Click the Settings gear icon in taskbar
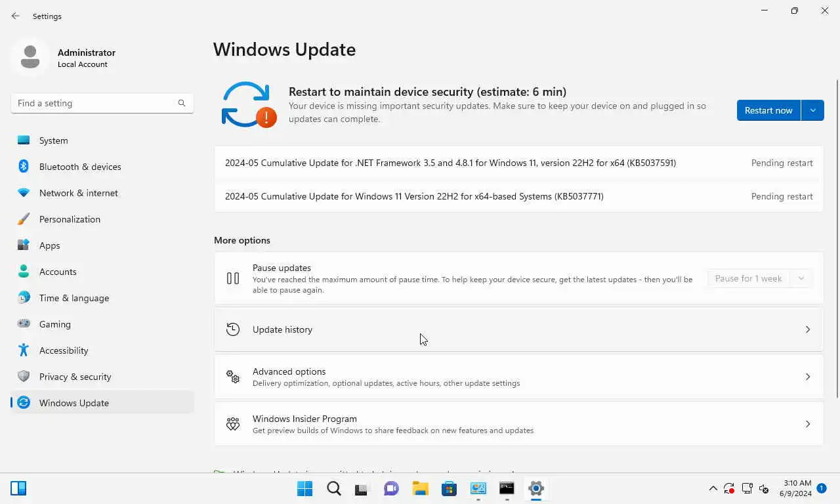The image size is (840, 504). (x=536, y=488)
